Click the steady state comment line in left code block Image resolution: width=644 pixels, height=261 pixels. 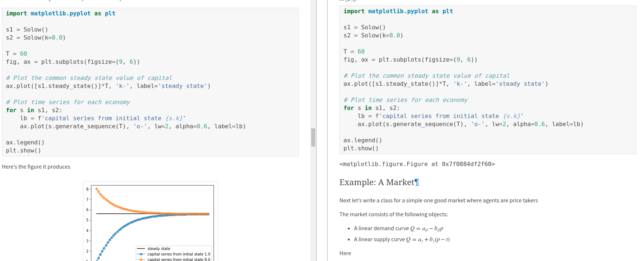point(89,78)
